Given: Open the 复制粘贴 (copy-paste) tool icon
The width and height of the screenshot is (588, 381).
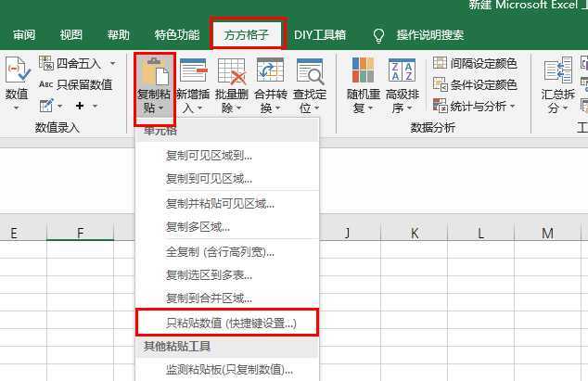Looking at the screenshot, I should click(155, 71).
